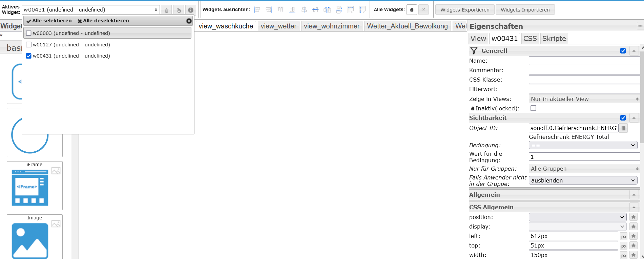Toggle the Generell section checkbox
Image resolution: width=644 pixels, height=259 pixels.
[623, 51]
